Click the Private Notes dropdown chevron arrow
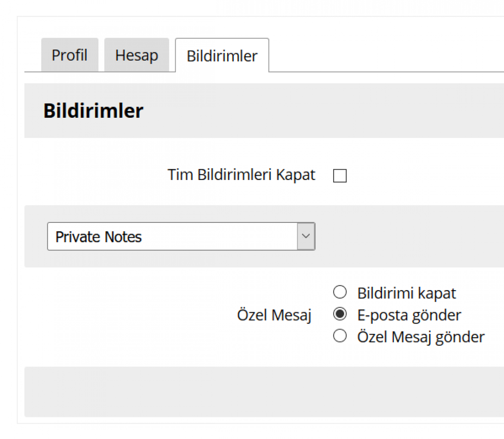 tap(306, 236)
